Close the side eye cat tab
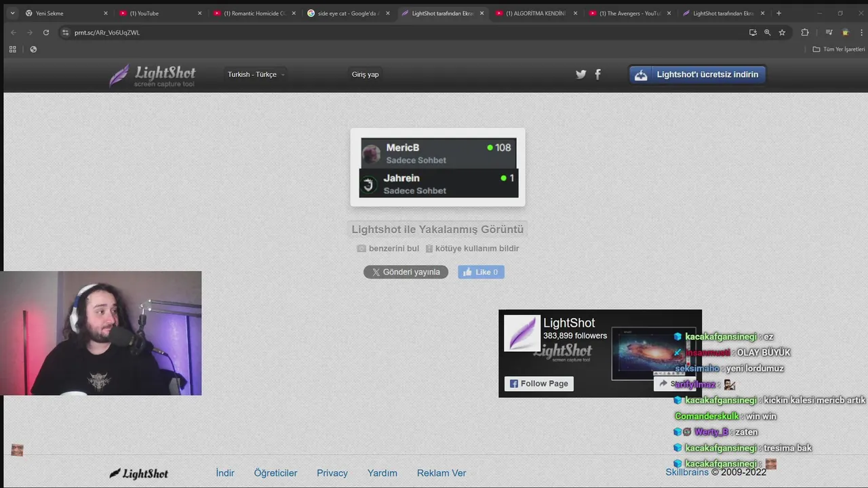Viewport: 868px width, 488px height. click(388, 13)
